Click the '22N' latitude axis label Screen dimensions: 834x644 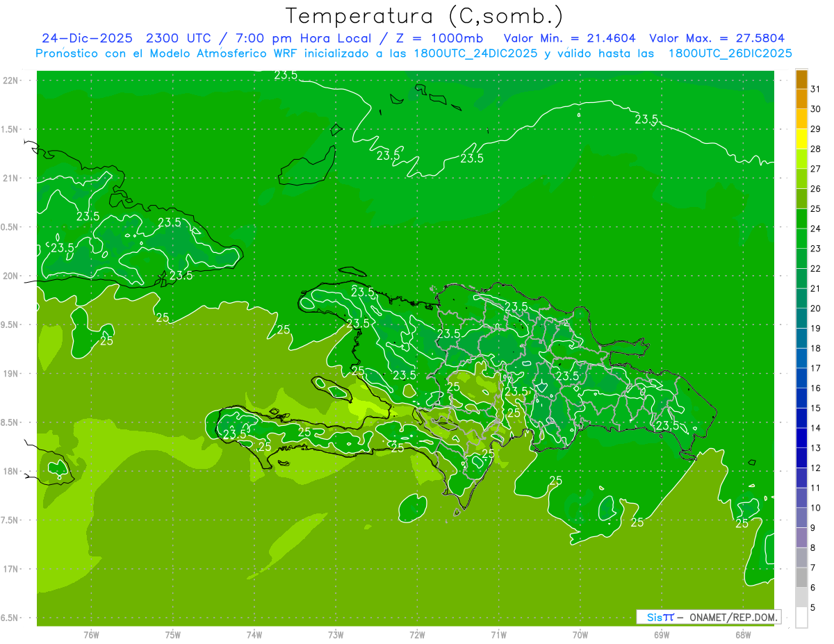tap(11, 81)
